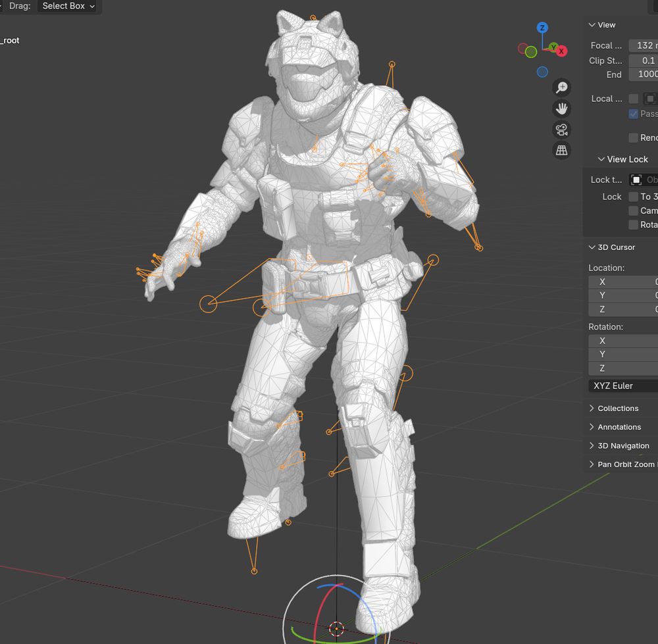Click the negative Y green gizmo circle

tap(531, 52)
